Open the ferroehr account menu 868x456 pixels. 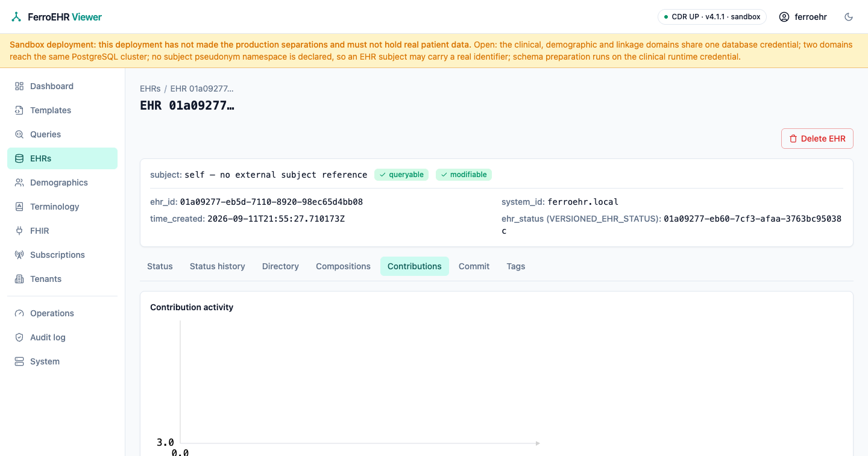coord(803,17)
